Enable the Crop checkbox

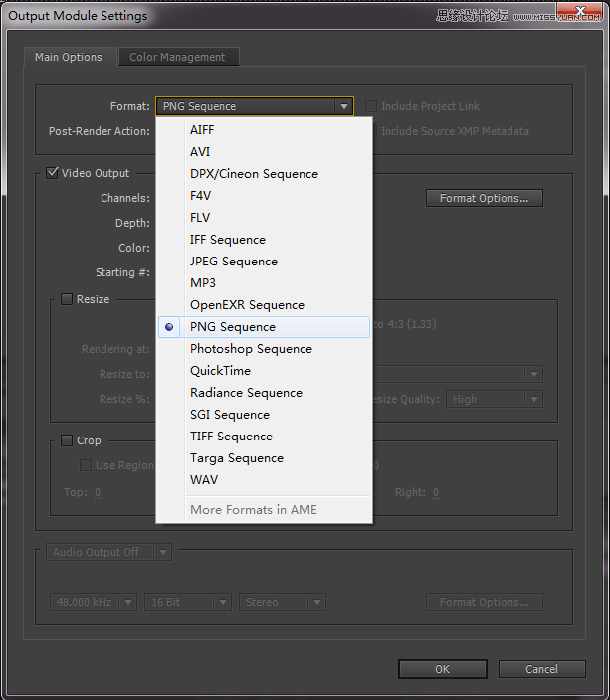(x=67, y=440)
